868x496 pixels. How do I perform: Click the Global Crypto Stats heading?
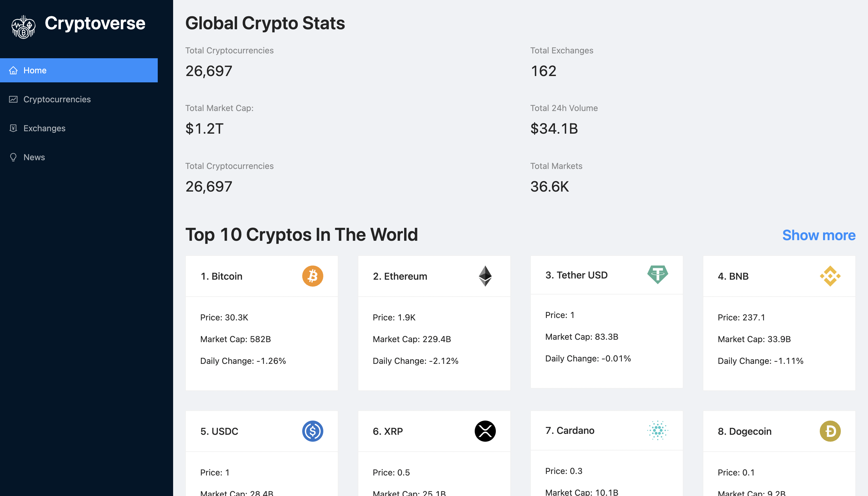coord(265,23)
